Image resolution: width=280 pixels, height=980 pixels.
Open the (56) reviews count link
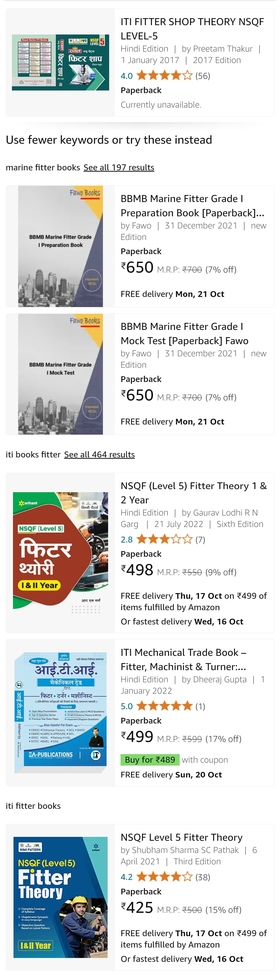tap(203, 76)
